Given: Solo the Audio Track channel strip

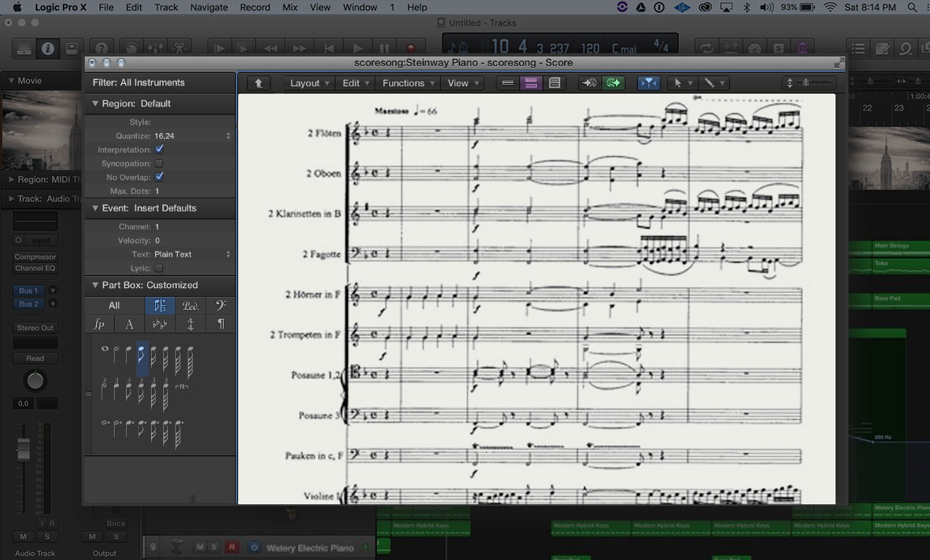Looking at the screenshot, I should pyautogui.click(x=47, y=537).
